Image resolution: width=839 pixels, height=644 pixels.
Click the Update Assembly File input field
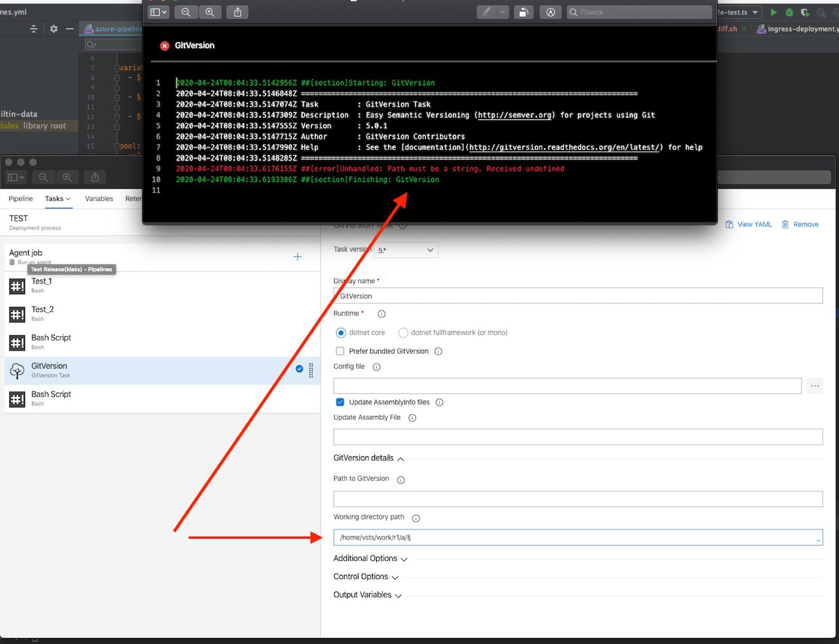tap(578, 437)
